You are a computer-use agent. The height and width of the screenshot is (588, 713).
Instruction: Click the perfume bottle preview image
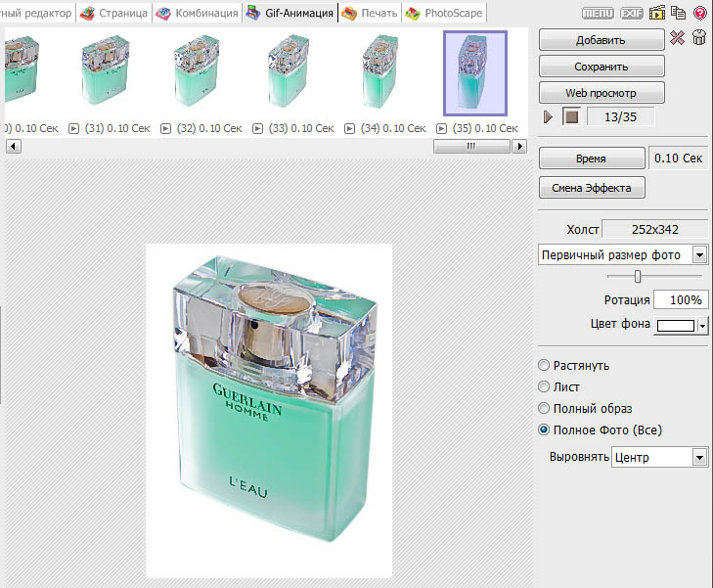point(269,411)
